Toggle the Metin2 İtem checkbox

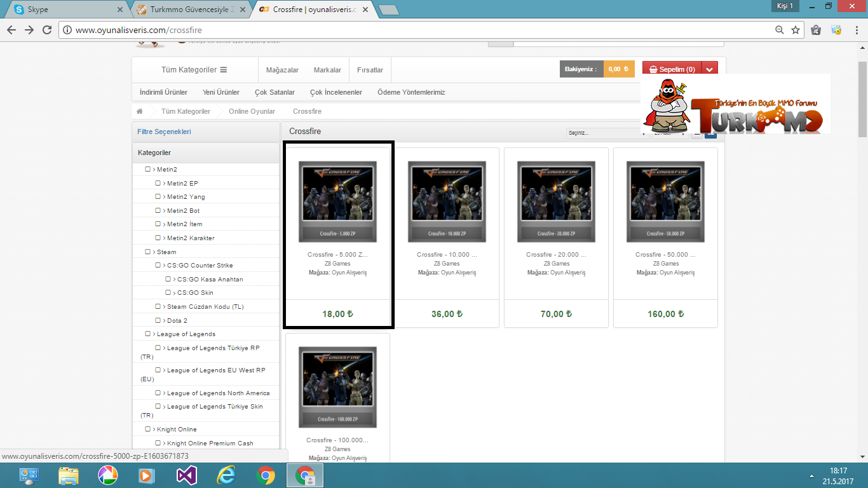coord(158,224)
